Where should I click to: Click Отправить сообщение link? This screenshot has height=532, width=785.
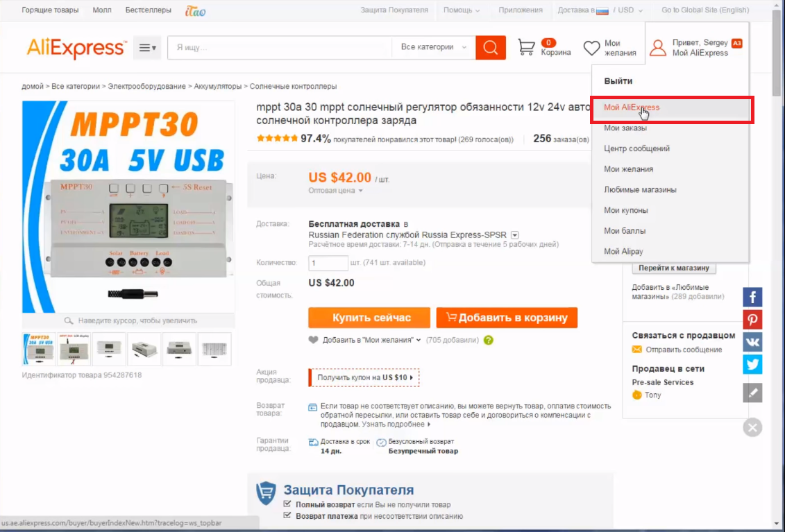[x=684, y=350]
